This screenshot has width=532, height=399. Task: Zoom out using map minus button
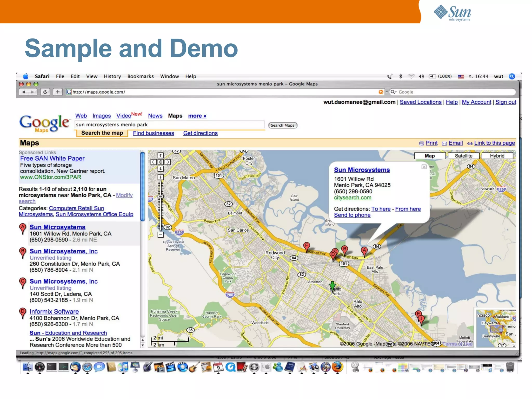click(x=161, y=235)
